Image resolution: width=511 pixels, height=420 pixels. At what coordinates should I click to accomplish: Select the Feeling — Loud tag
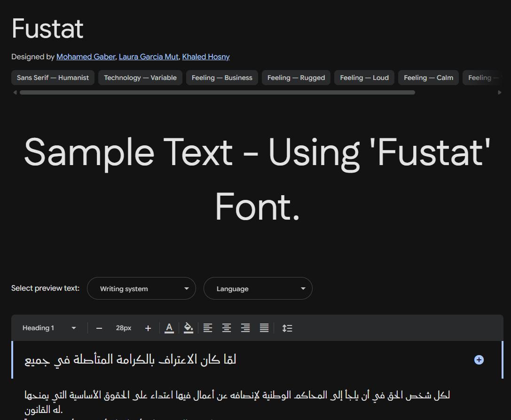click(x=364, y=78)
